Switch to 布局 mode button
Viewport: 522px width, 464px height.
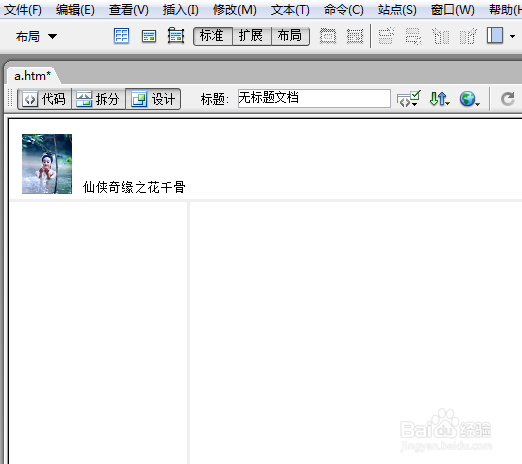click(x=290, y=36)
